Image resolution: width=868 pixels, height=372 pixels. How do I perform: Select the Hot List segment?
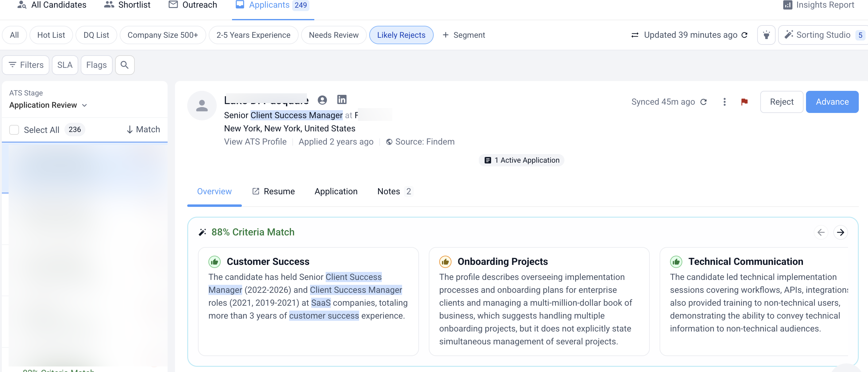pos(51,35)
